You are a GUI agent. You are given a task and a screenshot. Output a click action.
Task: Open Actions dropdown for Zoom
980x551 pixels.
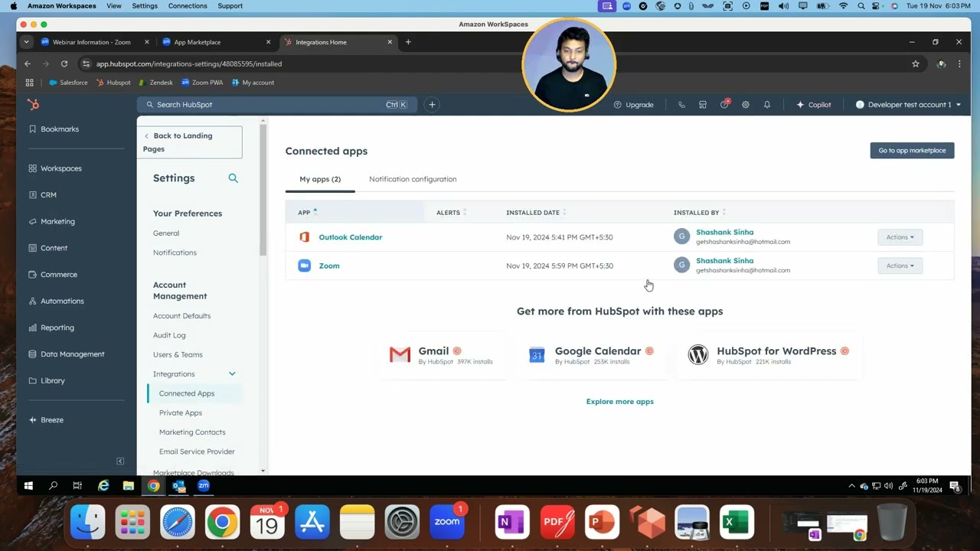900,266
